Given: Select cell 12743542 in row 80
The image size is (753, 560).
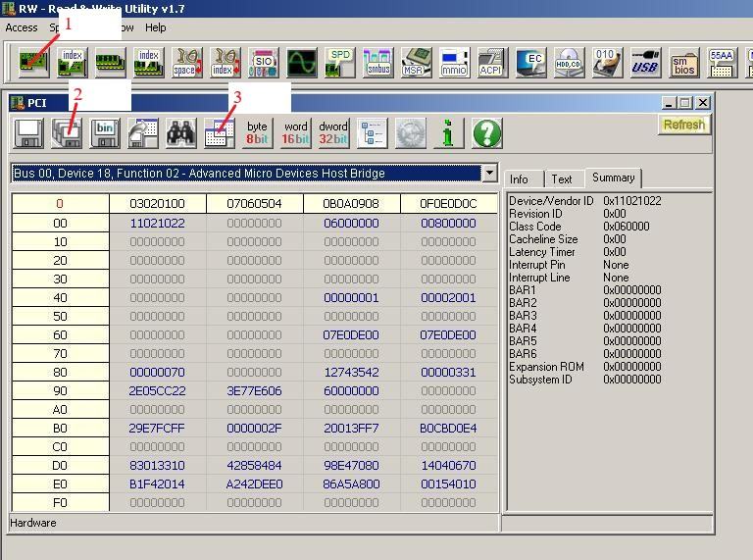Looking at the screenshot, I should coord(351,373).
